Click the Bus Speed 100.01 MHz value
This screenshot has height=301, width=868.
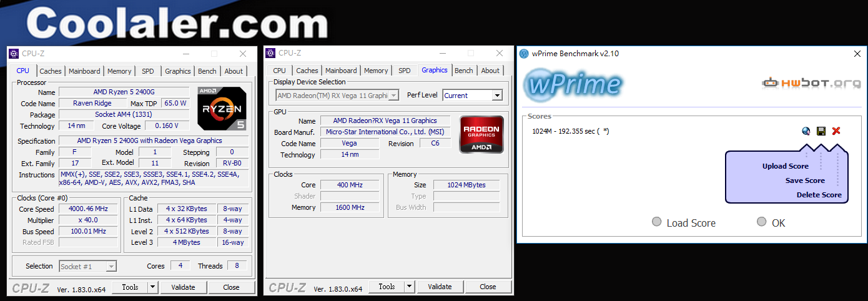click(87, 231)
